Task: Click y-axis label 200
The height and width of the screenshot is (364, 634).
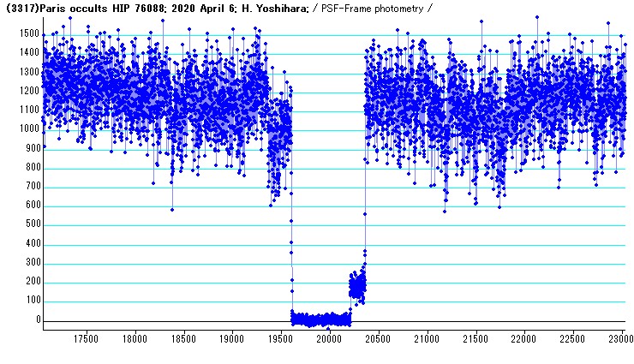Action: coord(32,281)
